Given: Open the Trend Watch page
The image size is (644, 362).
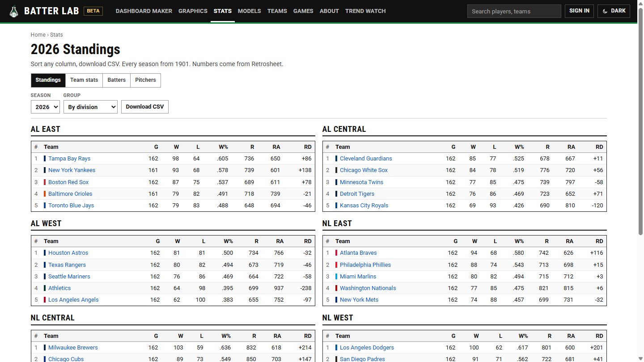Looking at the screenshot, I should coord(365,11).
